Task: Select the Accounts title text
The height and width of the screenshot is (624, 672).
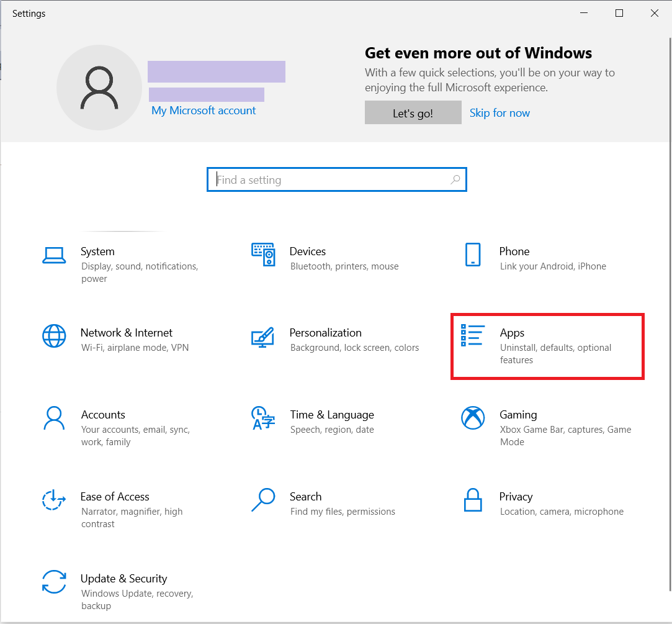Action: tap(103, 415)
